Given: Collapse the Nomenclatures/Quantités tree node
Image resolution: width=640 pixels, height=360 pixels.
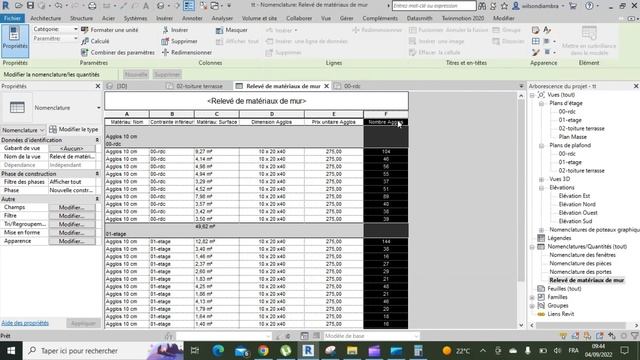Looking at the screenshot, I should pos(532,247).
